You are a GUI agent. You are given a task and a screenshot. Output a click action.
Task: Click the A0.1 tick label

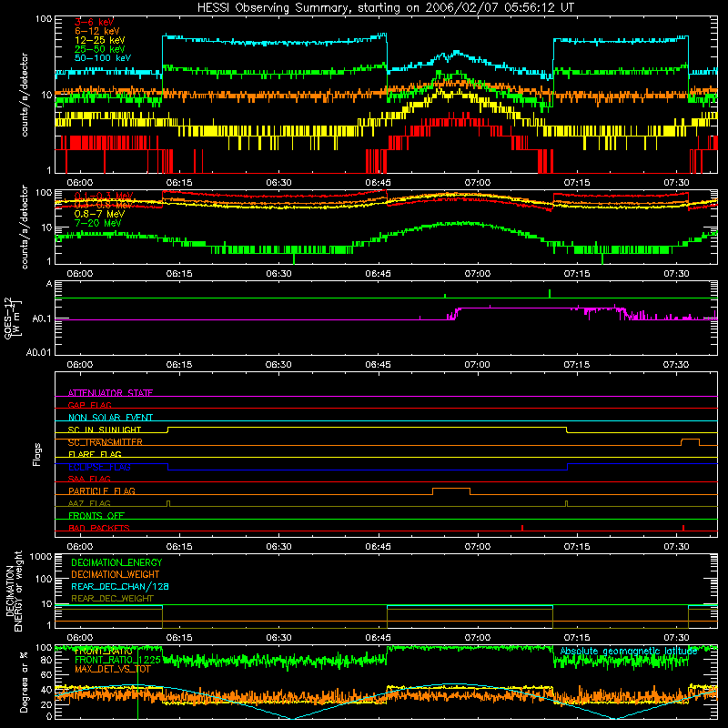(x=41, y=319)
